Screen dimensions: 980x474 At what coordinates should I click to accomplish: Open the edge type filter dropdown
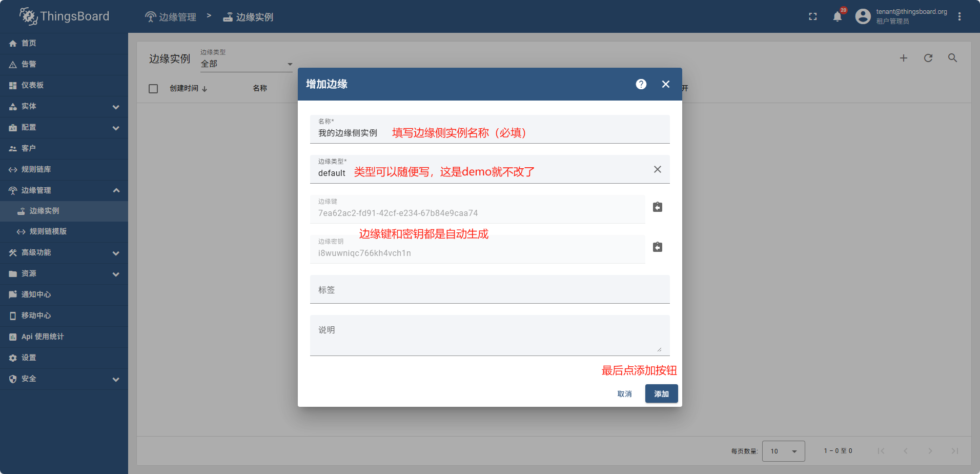tap(246, 64)
